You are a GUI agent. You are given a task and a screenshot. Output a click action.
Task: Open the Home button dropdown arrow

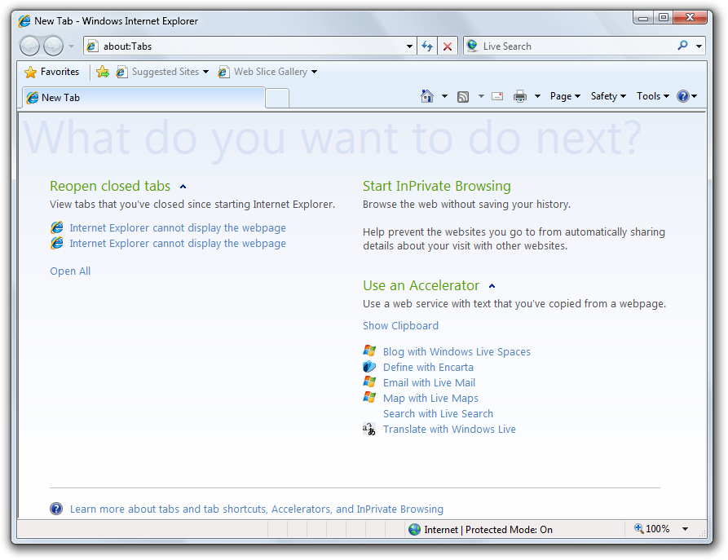point(444,96)
